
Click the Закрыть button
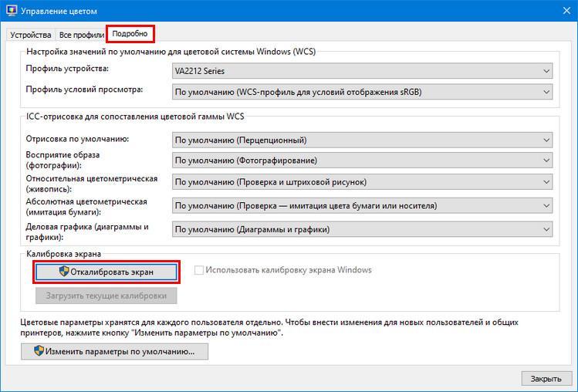(x=546, y=378)
